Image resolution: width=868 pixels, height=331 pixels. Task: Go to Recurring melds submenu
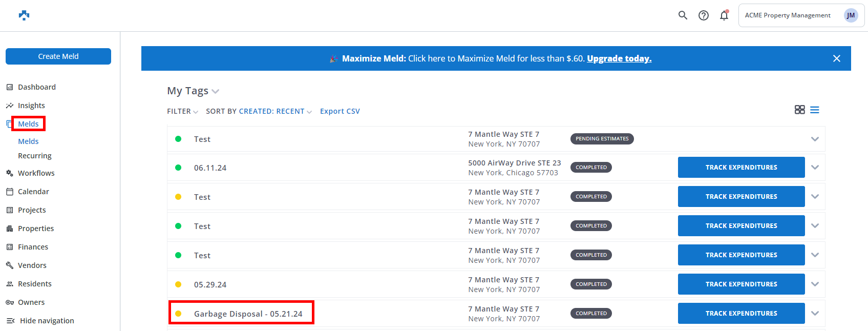coord(35,156)
